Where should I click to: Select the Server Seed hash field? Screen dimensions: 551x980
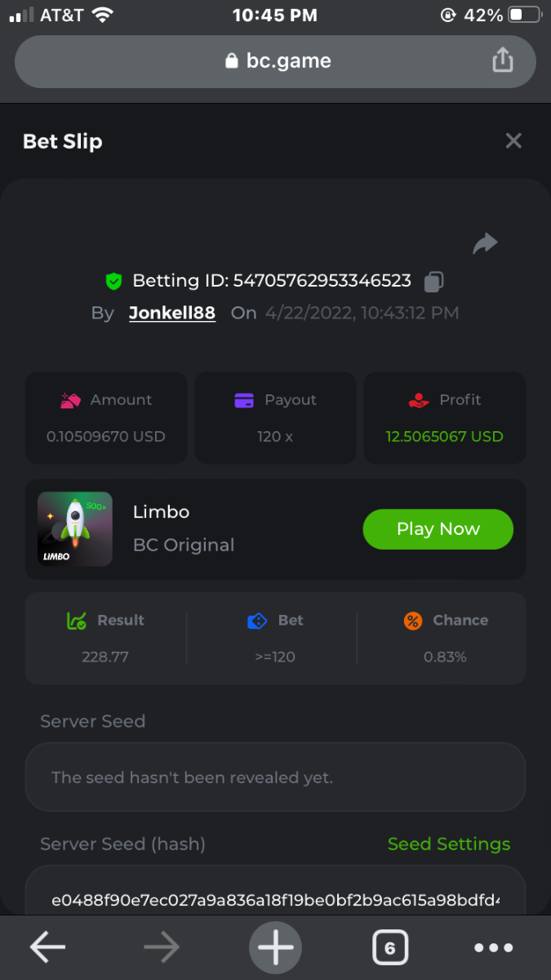(275, 900)
